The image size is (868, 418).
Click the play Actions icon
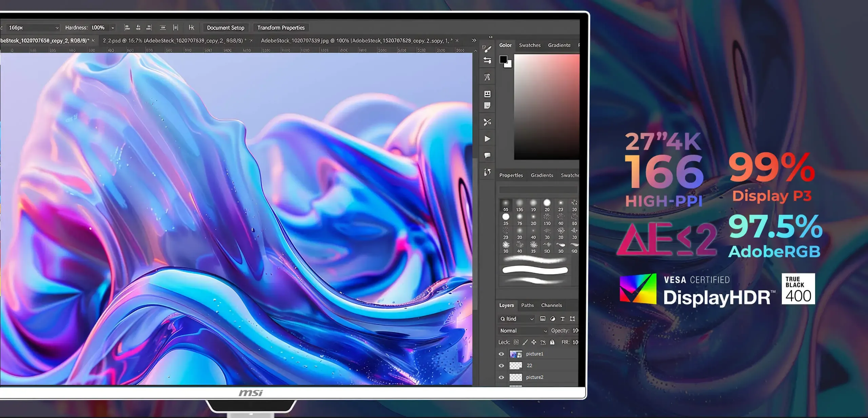tap(487, 139)
